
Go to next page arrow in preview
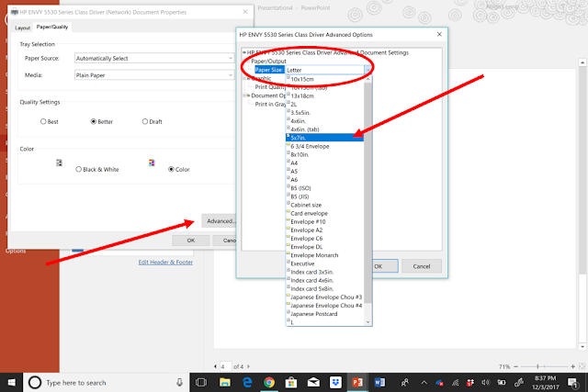[248, 366]
